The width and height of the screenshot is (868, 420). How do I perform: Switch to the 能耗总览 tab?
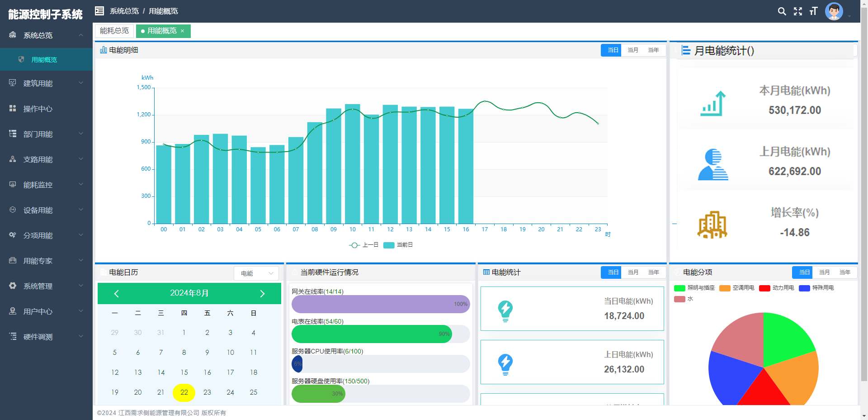pos(114,31)
